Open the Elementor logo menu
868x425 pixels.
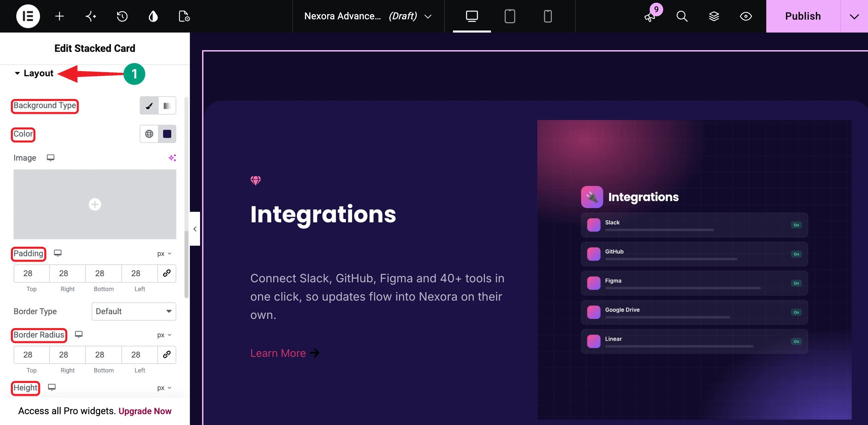click(28, 16)
